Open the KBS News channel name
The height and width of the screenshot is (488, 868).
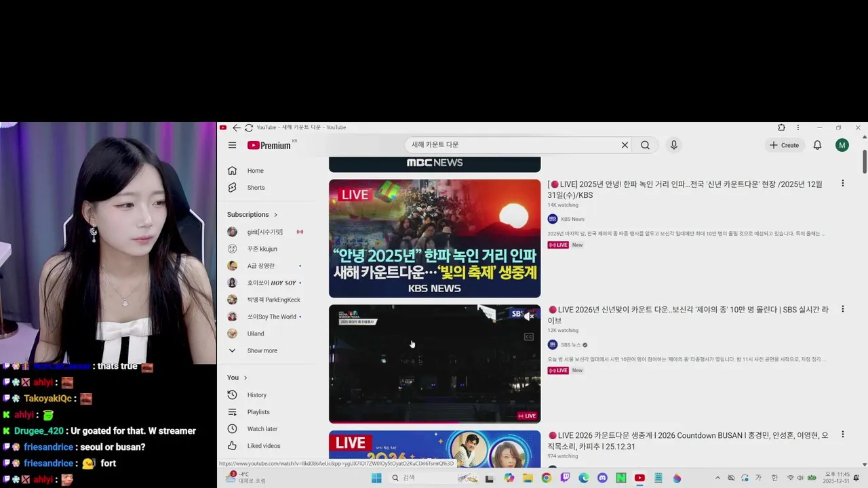572,220
